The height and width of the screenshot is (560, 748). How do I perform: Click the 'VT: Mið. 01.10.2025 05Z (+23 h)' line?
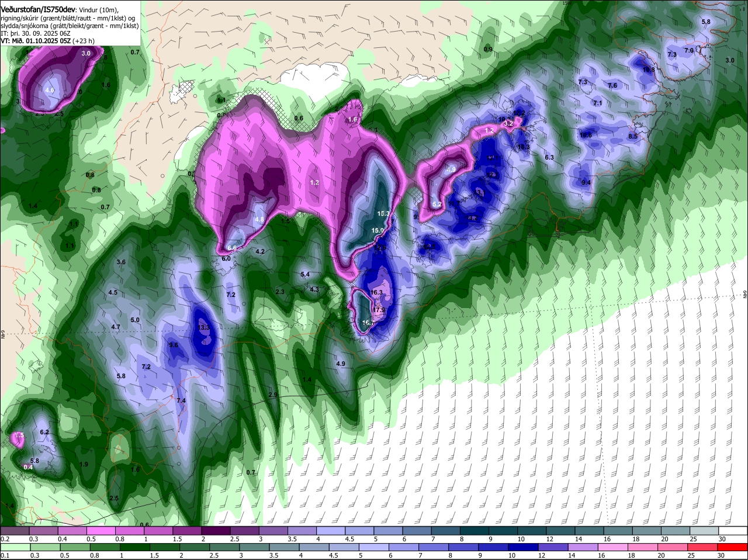47,41
